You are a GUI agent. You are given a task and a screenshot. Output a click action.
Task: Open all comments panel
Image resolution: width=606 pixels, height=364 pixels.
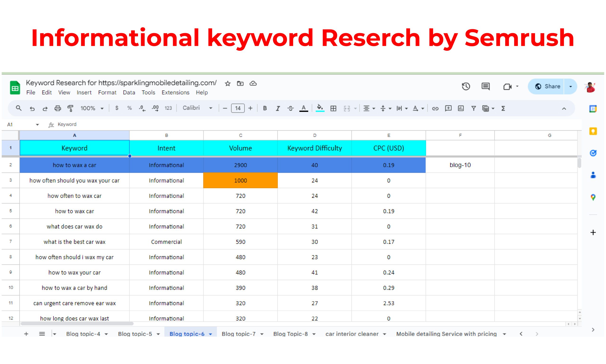tap(485, 86)
